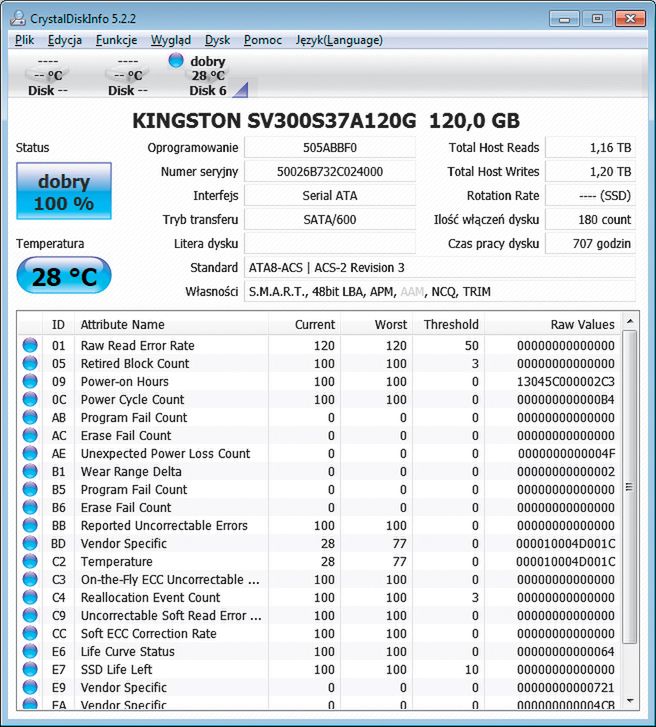Click the status orb for Raw Read Error Rate
The image size is (656, 727).
click(30, 345)
